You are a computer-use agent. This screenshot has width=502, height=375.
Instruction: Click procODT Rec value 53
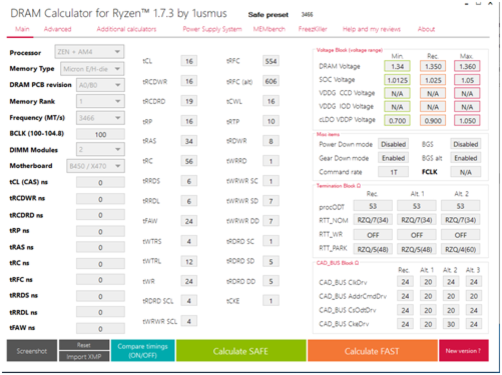[373, 206]
